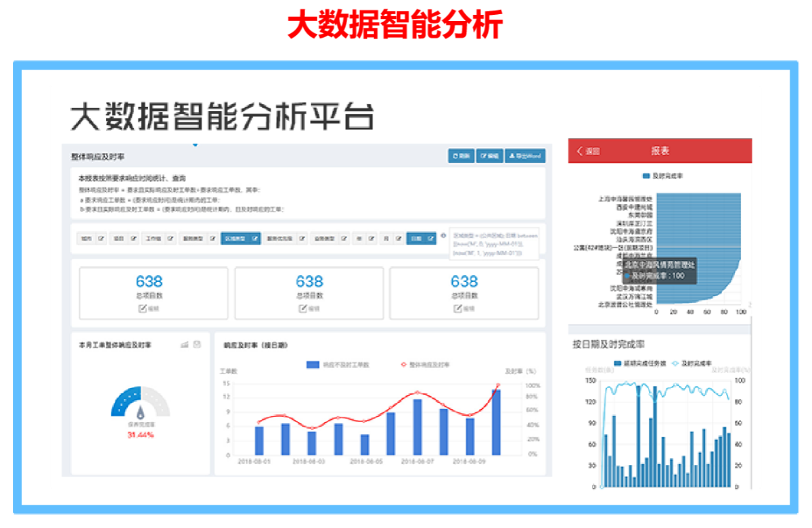Click the mail icon in gauge panel
Screen dimensions: 812x528
coord(197,345)
